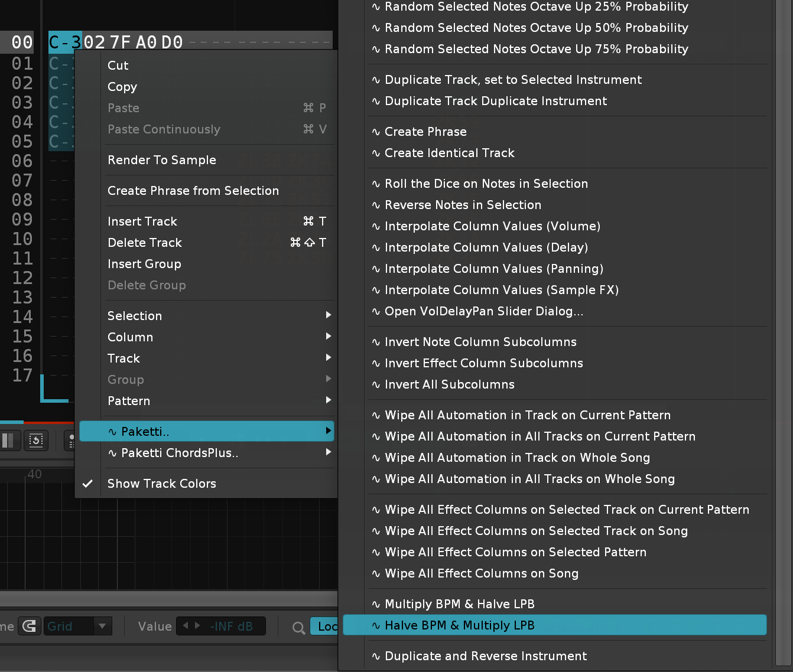
Task: Click the Value field showing -INF dB
Action: pyautogui.click(x=231, y=626)
